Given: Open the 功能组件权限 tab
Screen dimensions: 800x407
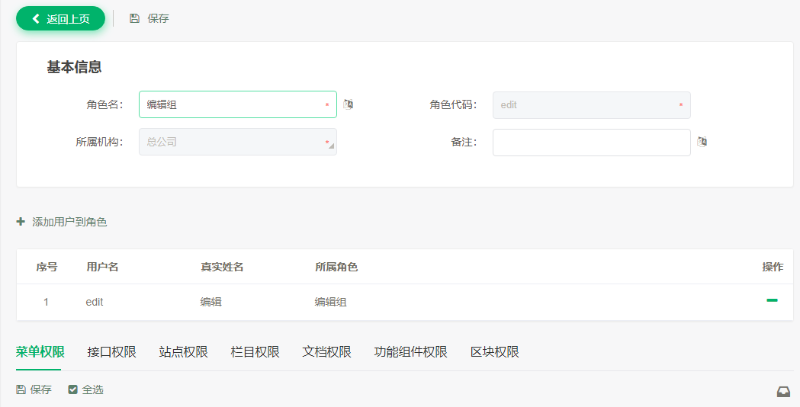Looking at the screenshot, I should pyautogui.click(x=410, y=352).
